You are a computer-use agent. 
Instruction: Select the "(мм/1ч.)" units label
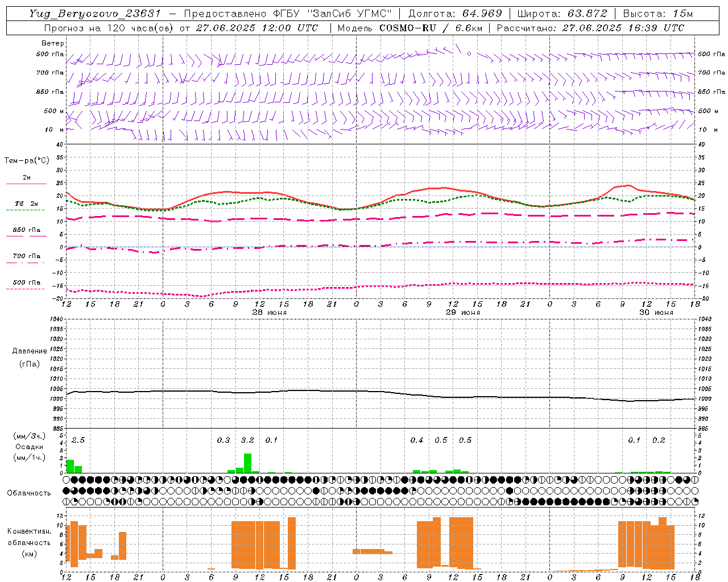pos(30,458)
